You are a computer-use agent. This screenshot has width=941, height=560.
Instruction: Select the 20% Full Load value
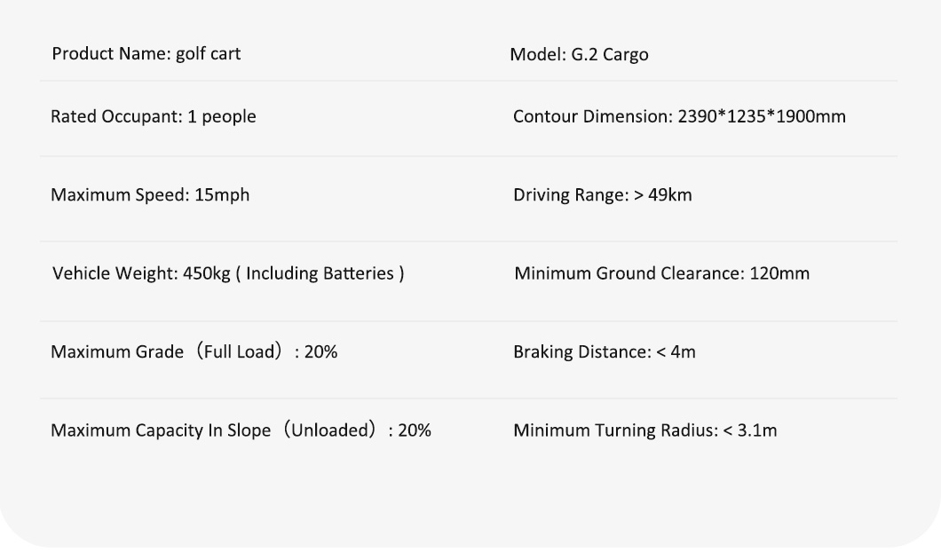coord(320,351)
